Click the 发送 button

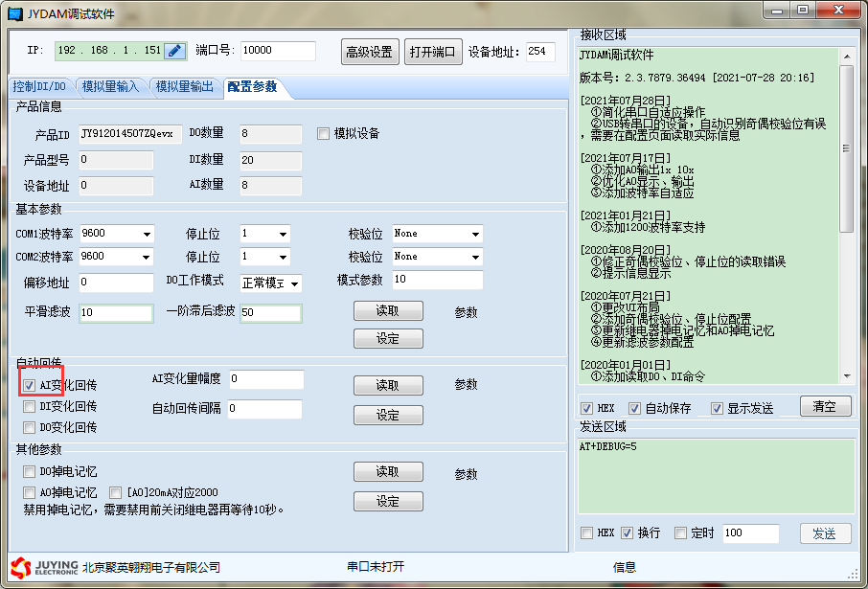click(x=824, y=533)
